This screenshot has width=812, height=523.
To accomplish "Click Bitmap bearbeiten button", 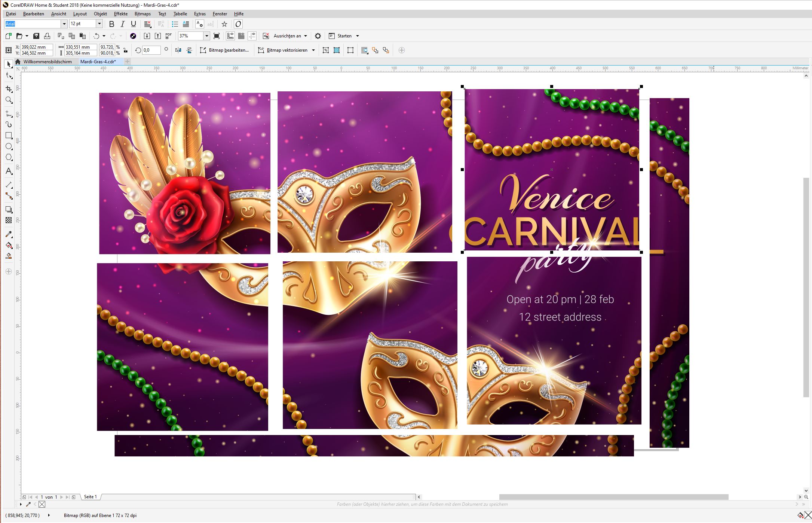I will tap(224, 50).
